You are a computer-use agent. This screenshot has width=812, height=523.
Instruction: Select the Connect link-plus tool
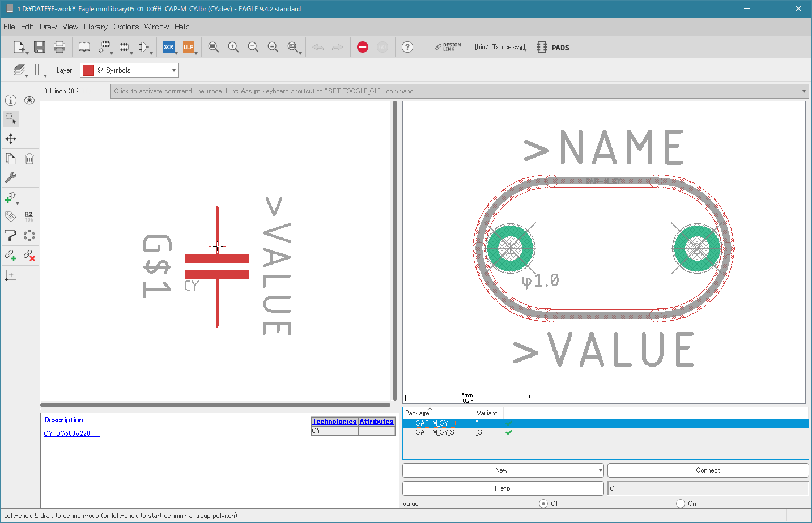(x=11, y=256)
